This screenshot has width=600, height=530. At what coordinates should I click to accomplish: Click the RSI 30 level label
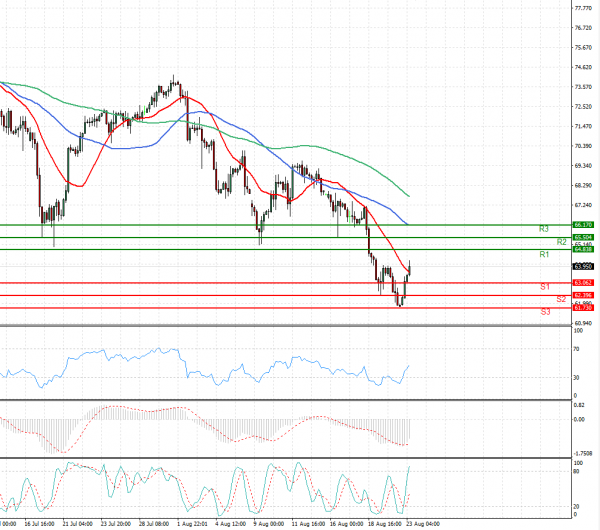(x=576, y=378)
